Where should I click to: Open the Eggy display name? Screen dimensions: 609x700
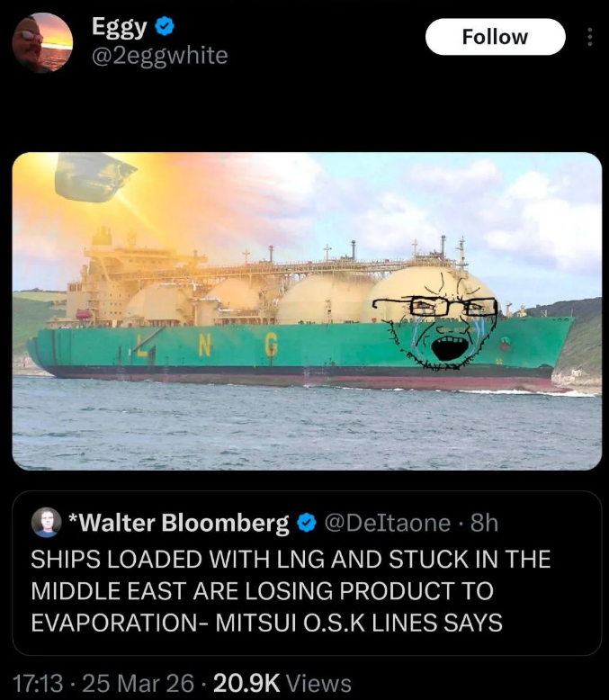tap(120, 27)
